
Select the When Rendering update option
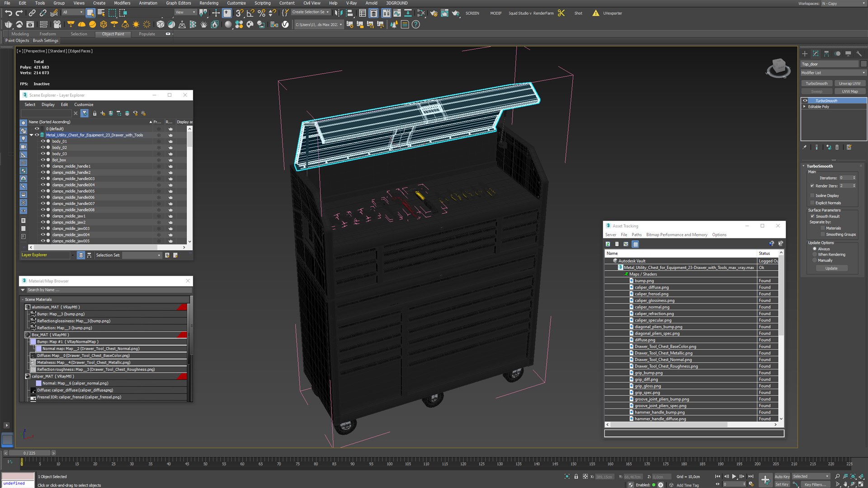click(x=815, y=254)
